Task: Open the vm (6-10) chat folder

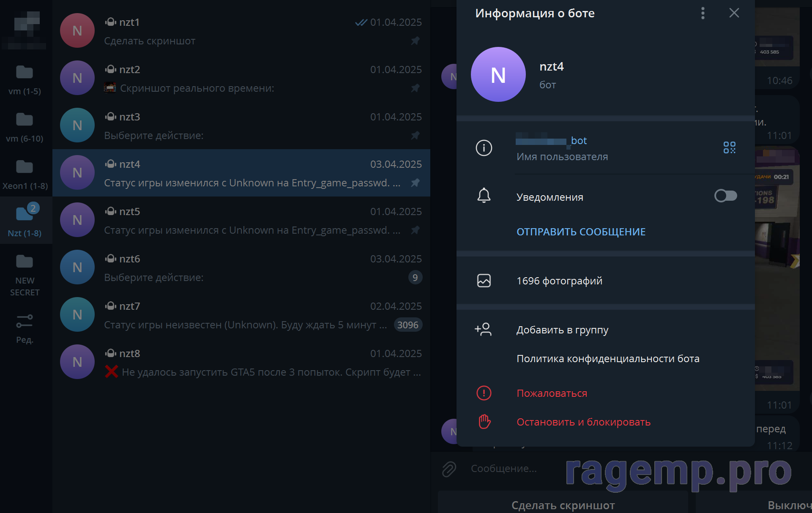Action: [25, 126]
